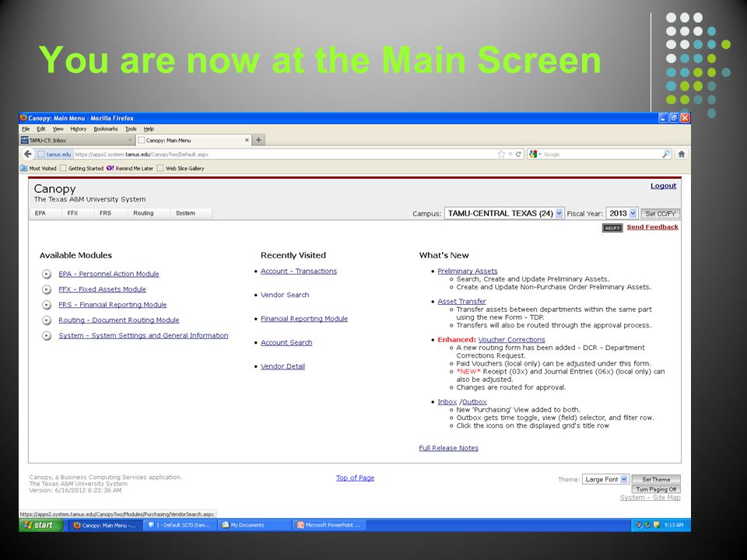
Task: Open the Edit menu
Action: tap(41, 129)
